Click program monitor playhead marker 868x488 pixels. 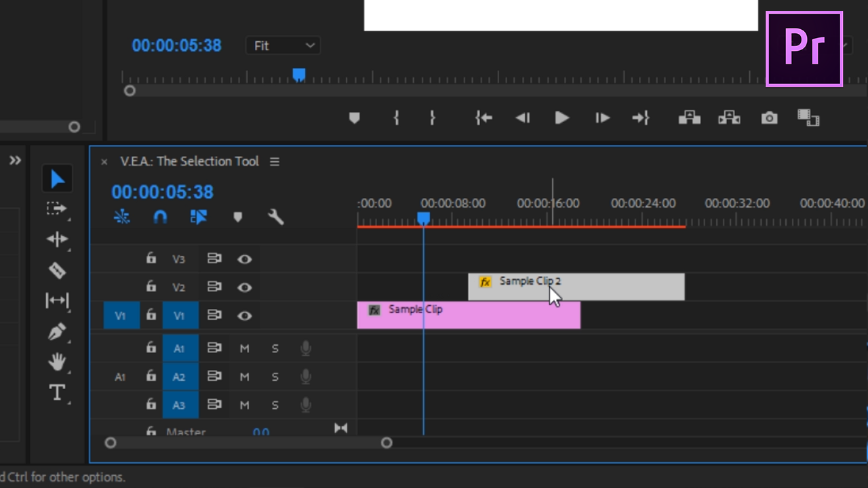(298, 75)
